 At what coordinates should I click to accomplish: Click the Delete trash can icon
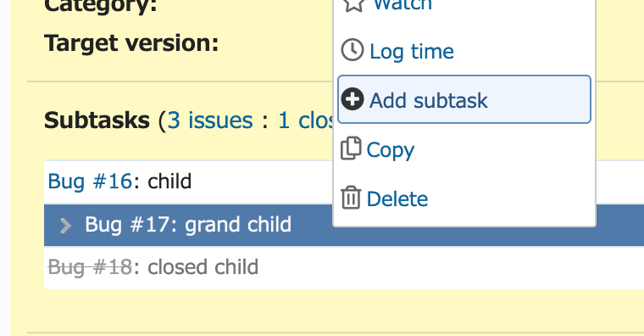coord(351,198)
